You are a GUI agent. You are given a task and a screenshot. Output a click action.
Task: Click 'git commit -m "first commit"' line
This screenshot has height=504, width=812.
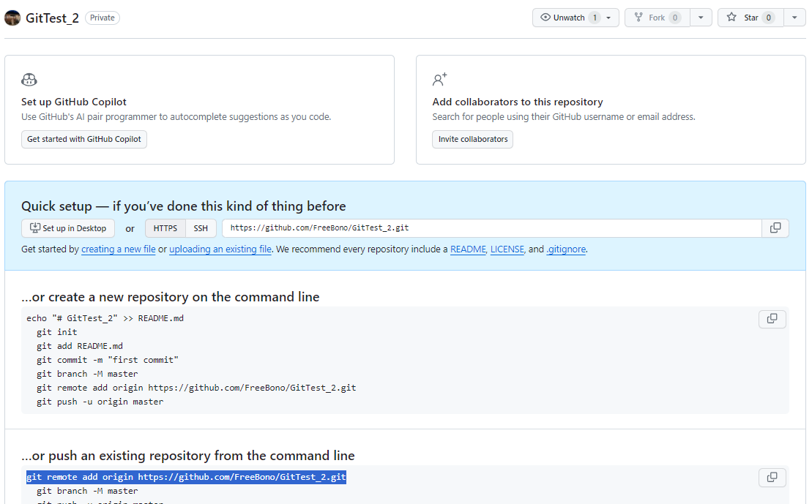108,360
